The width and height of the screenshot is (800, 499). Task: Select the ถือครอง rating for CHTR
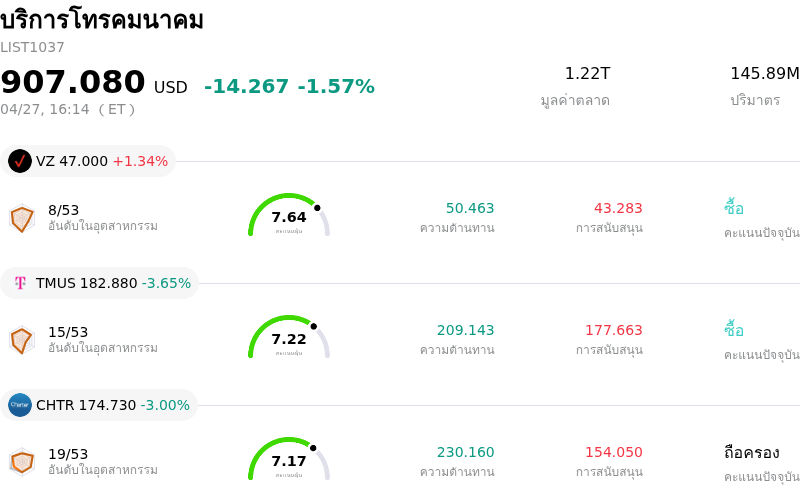click(x=751, y=452)
